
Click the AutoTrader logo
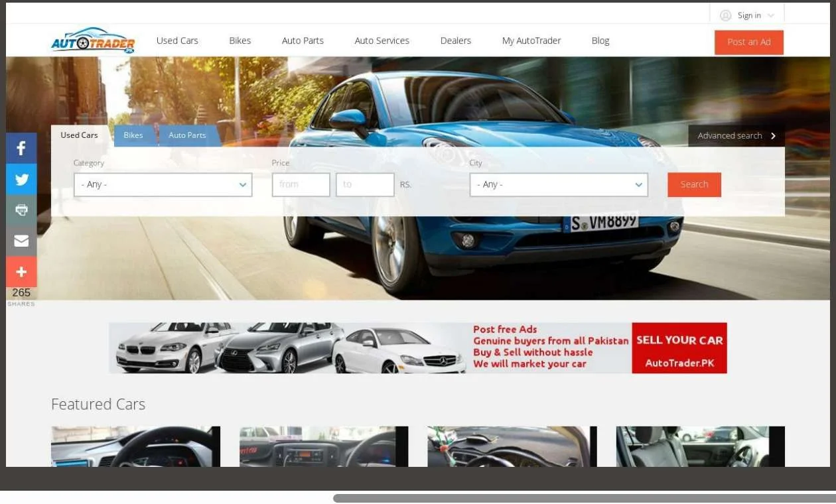click(93, 41)
